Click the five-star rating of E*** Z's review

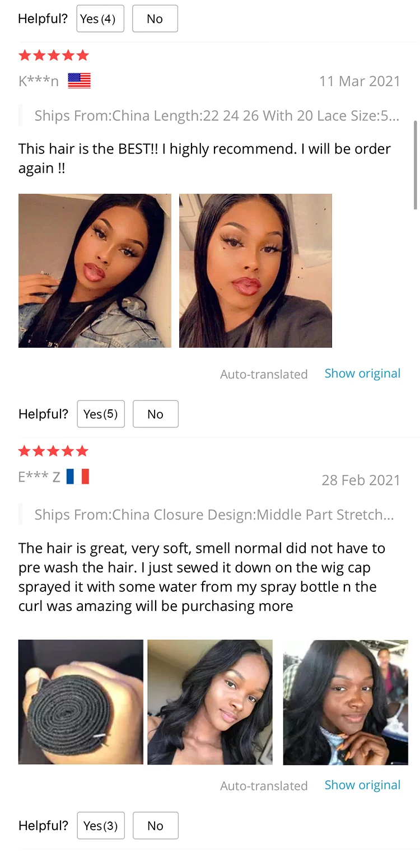point(54,451)
